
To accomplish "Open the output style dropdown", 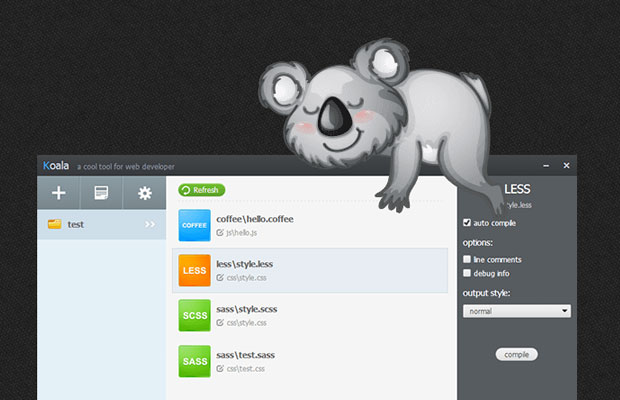I will pos(516,311).
